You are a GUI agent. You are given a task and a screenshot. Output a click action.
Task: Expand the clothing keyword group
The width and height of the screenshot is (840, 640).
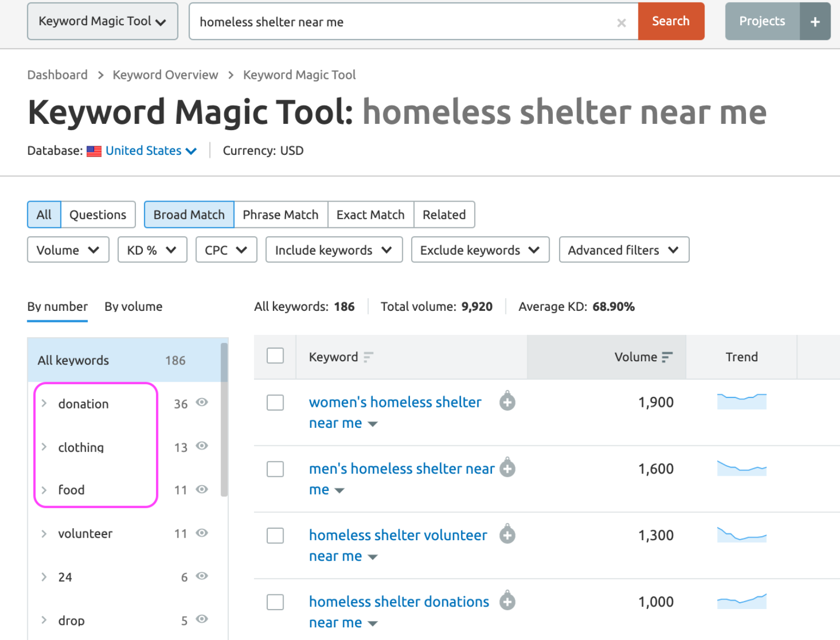click(x=44, y=447)
